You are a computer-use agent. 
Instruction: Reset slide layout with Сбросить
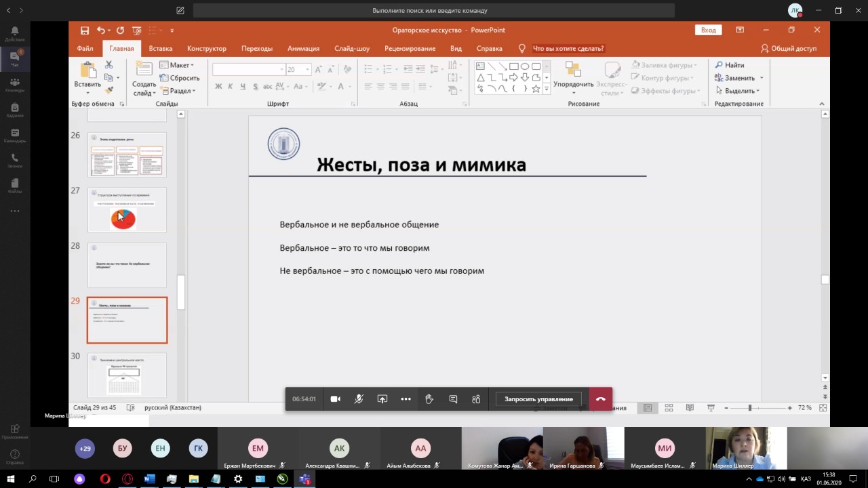pyautogui.click(x=180, y=78)
